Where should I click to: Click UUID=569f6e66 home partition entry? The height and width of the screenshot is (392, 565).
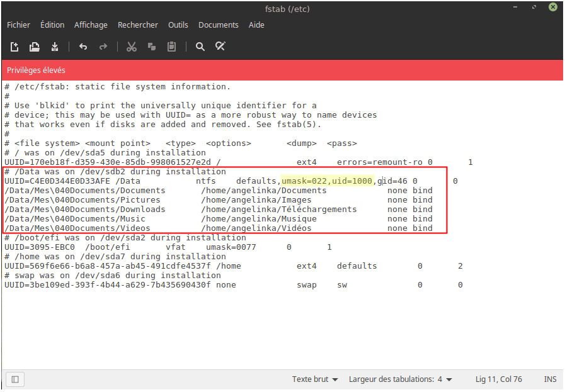(107, 266)
